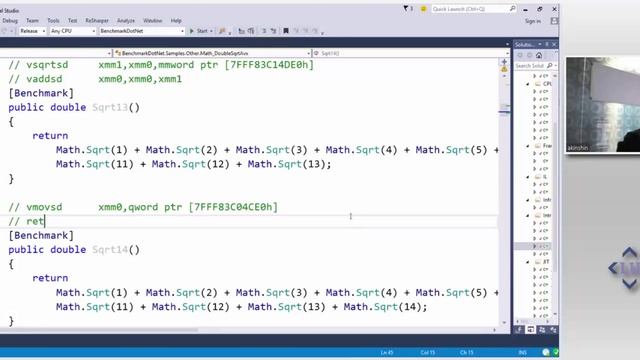
Task: Open the Window menu
Action: [x=153, y=20]
